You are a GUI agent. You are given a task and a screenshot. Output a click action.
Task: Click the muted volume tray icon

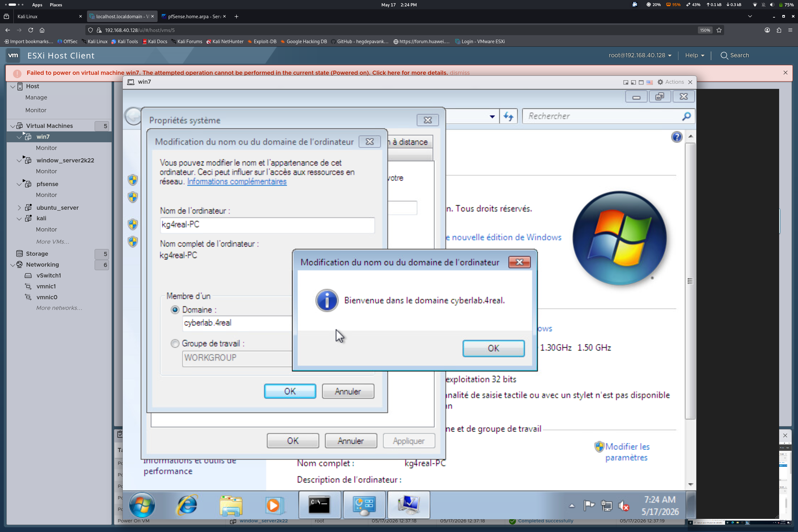point(624,506)
